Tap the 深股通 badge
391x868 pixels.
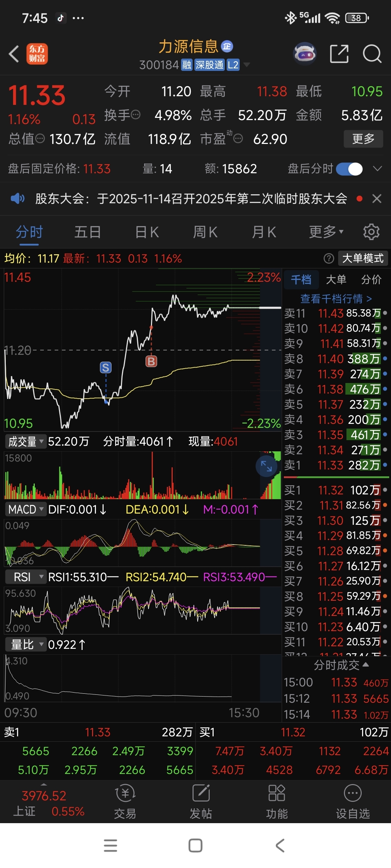tap(210, 65)
